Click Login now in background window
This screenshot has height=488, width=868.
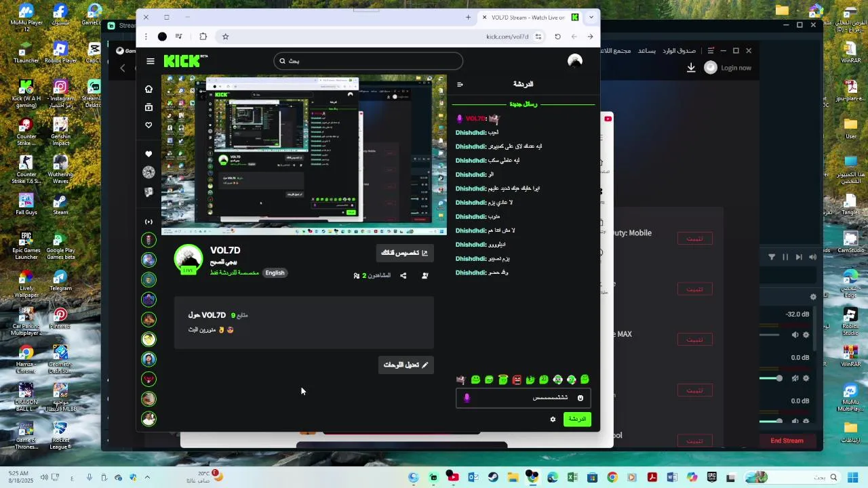pos(736,68)
